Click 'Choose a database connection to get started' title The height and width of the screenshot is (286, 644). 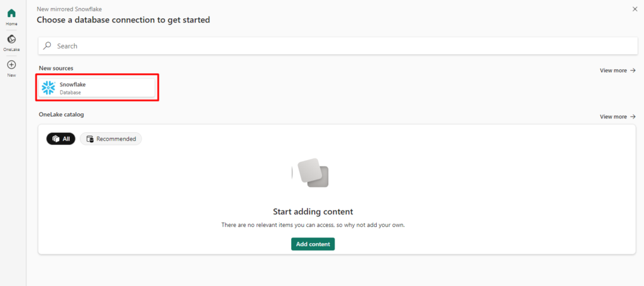point(123,20)
